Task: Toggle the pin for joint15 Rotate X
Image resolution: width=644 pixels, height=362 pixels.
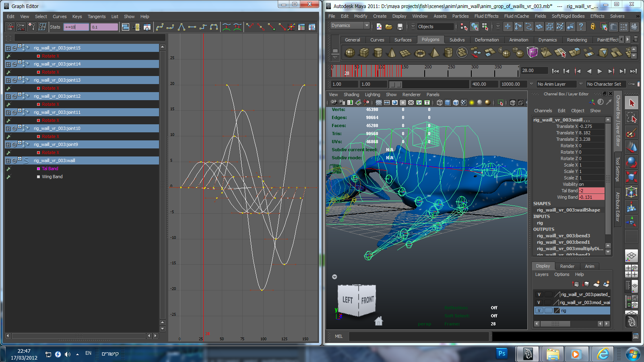Action: tap(8, 56)
